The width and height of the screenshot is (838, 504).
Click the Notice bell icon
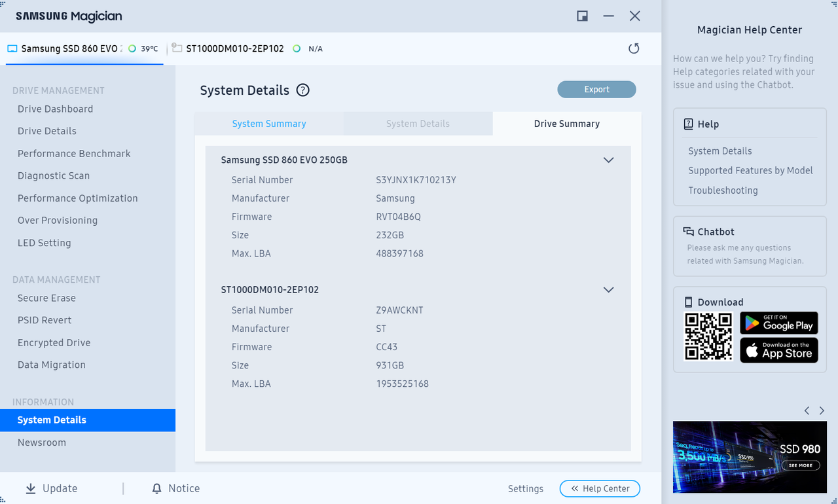pyautogui.click(x=156, y=488)
